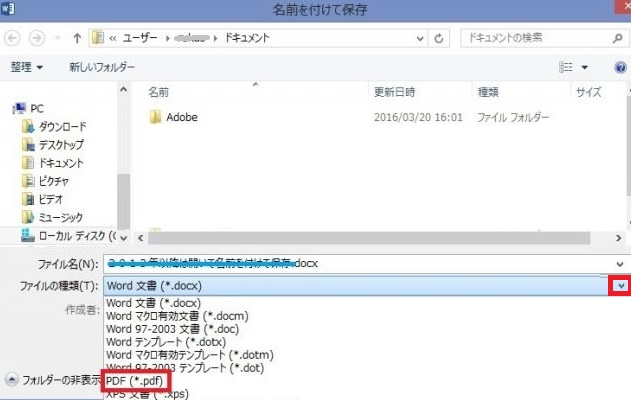The width and height of the screenshot is (631, 400).
Task: Click the horizontal scrollbar track
Action: click(369, 238)
